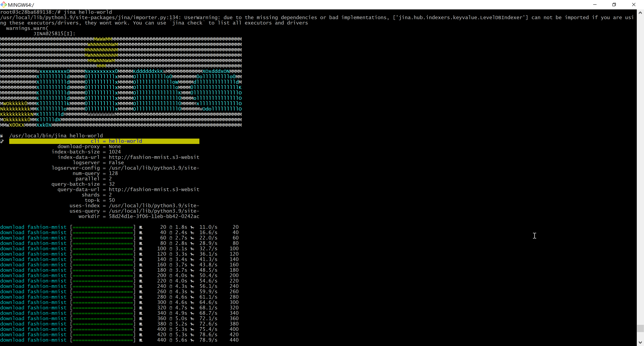Restore down the MINGW64 window

tap(614, 5)
